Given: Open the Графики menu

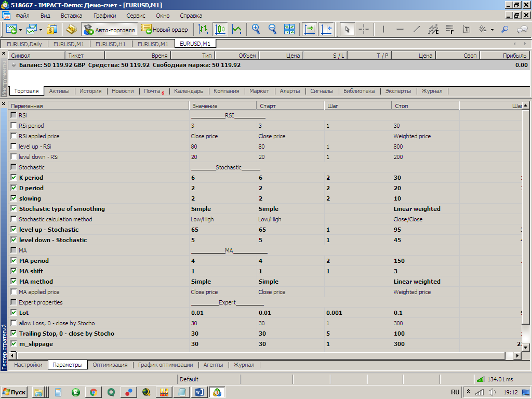Looking at the screenshot, I should pyautogui.click(x=104, y=16).
